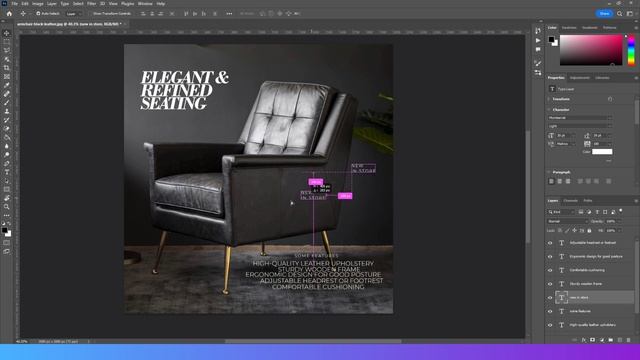Filter layers by type T icon
Image resolution: width=640 pixels, height=360 pixels.
(597, 212)
